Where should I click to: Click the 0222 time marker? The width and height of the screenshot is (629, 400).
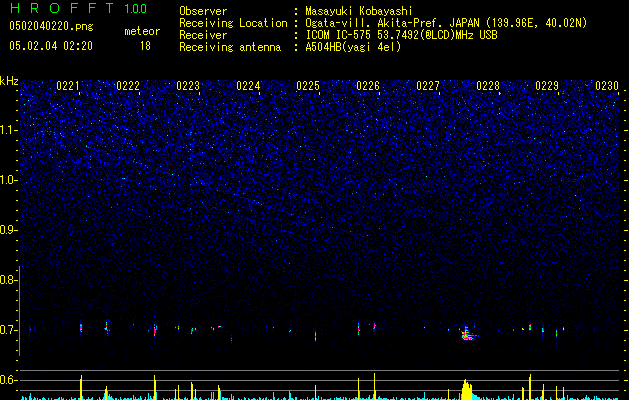(128, 86)
